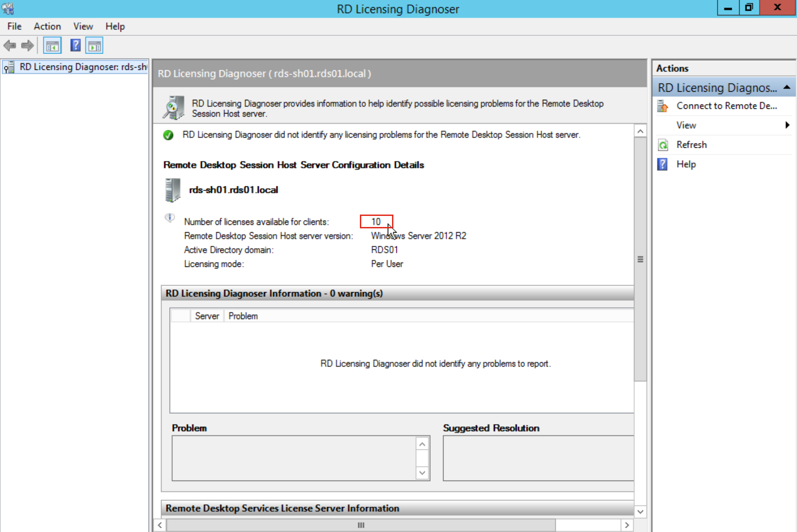Click the Server column header
The height and width of the screenshot is (532, 797).
click(207, 316)
